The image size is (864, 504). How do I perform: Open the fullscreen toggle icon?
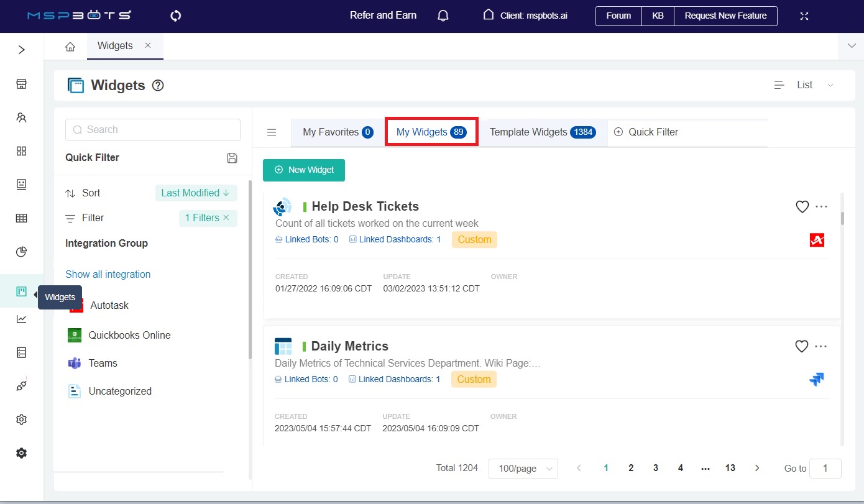click(804, 16)
